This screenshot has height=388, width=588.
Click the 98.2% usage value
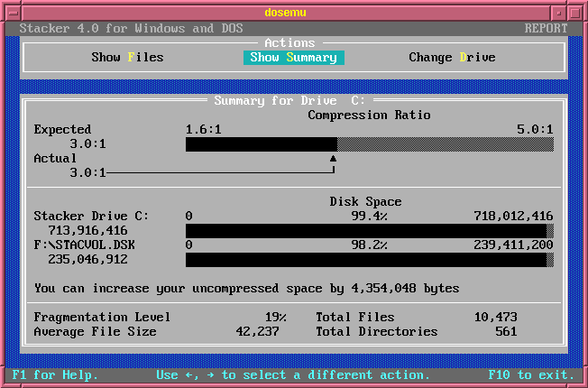coord(370,245)
